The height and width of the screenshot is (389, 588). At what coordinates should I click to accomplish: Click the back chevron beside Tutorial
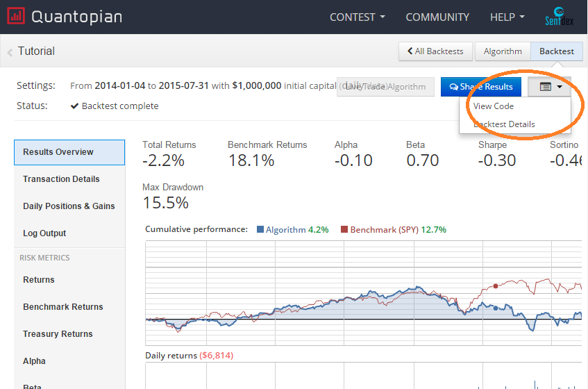(10, 52)
